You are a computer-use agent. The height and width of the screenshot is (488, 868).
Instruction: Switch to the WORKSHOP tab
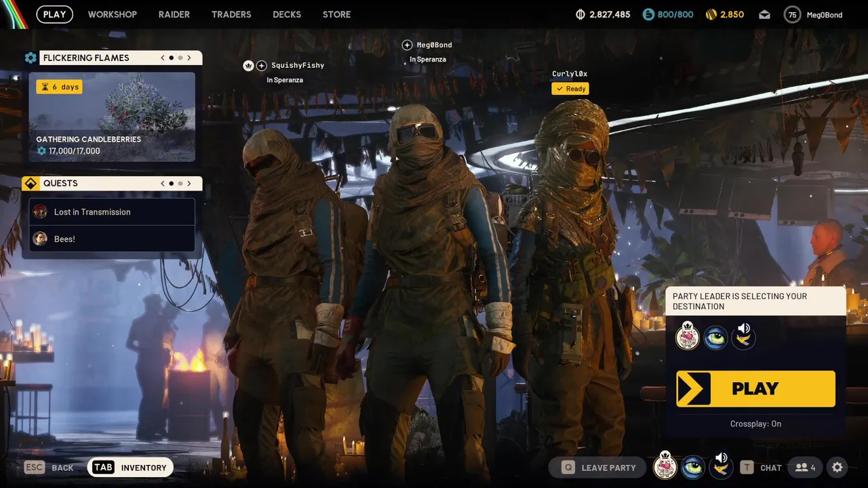[x=112, y=14]
